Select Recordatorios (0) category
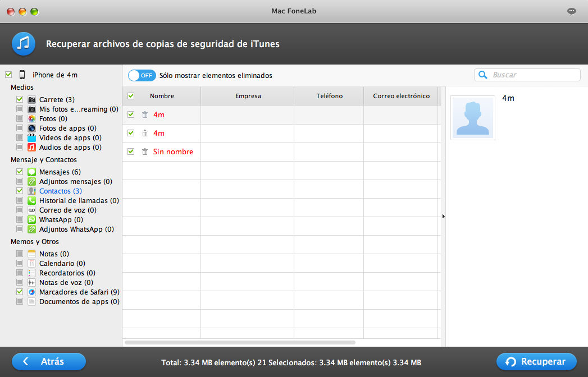The height and width of the screenshot is (377, 588). point(67,273)
